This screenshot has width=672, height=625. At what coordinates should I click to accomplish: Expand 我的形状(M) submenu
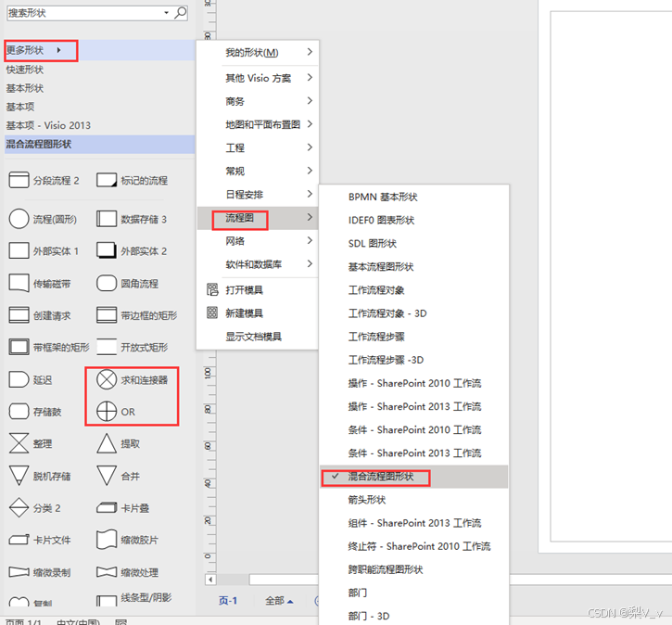pos(258,52)
